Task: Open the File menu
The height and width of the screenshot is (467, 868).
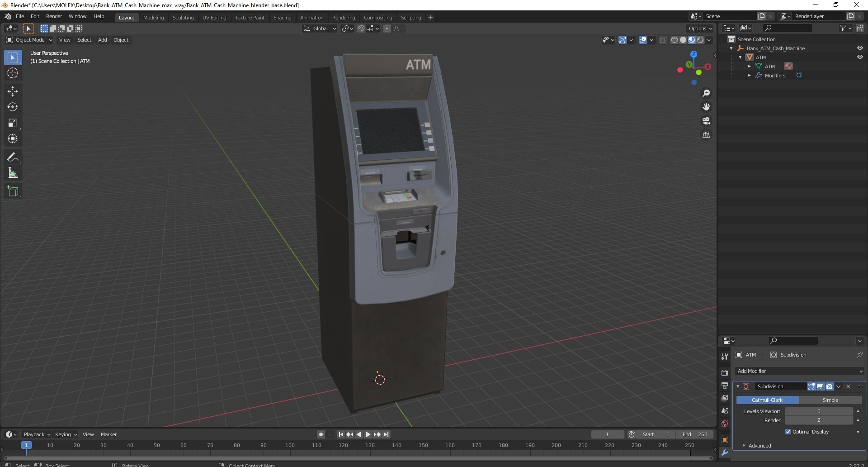Action: tap(20, 16)
